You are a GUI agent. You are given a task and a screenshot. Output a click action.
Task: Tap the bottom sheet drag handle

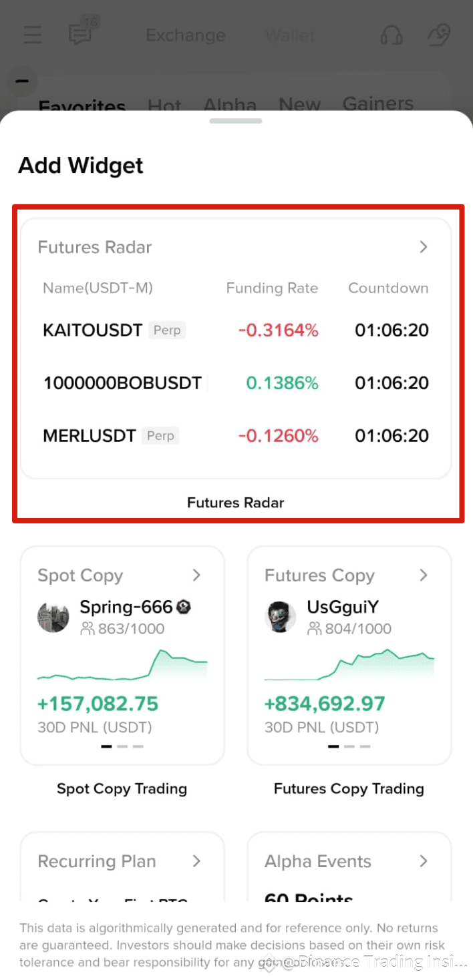[x=236, y=121]
